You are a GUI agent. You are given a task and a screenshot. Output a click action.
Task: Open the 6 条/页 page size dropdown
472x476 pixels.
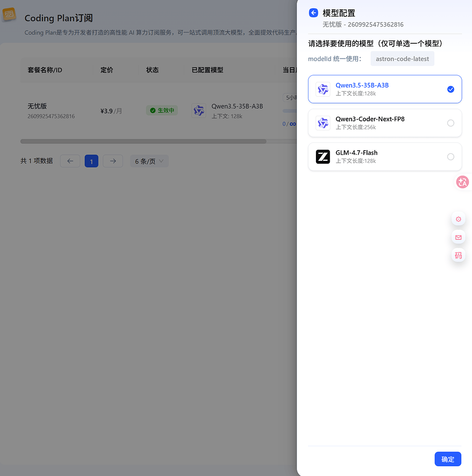pyautogui.click(x=149, y=161)
